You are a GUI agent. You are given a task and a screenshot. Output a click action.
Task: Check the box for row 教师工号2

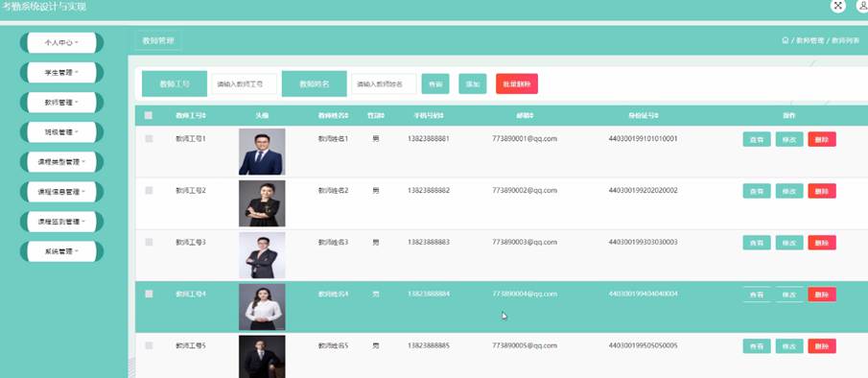pyautogui.click(x=149, y=190)
